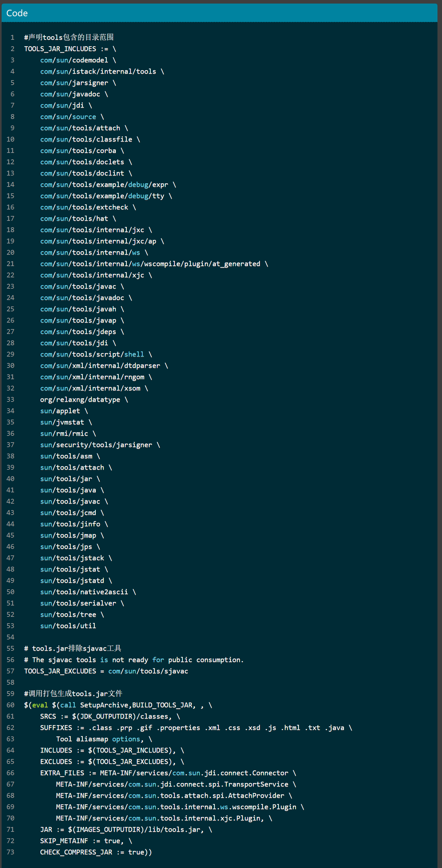
Task: Click the com/sun/tools/jdeps line
Action: point(82,332)
